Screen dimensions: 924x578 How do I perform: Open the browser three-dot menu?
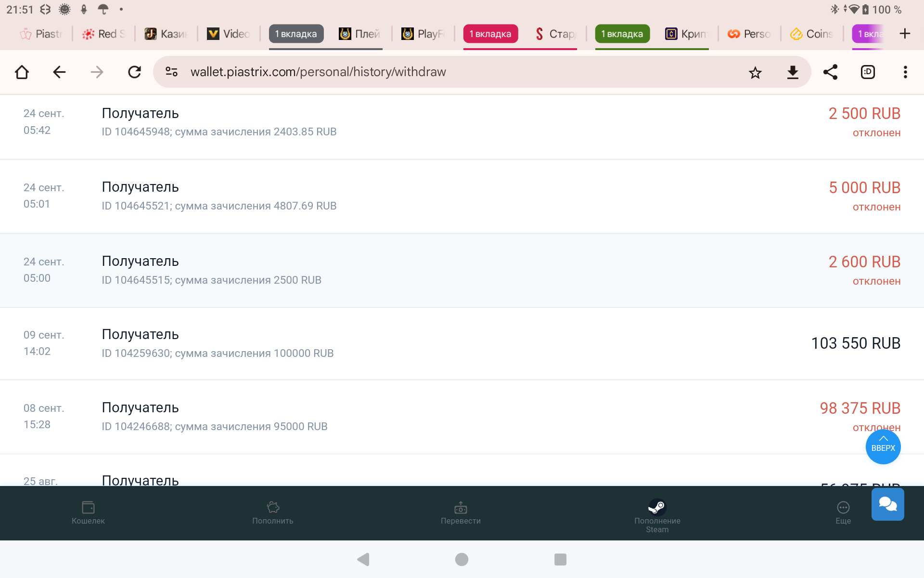905,72
